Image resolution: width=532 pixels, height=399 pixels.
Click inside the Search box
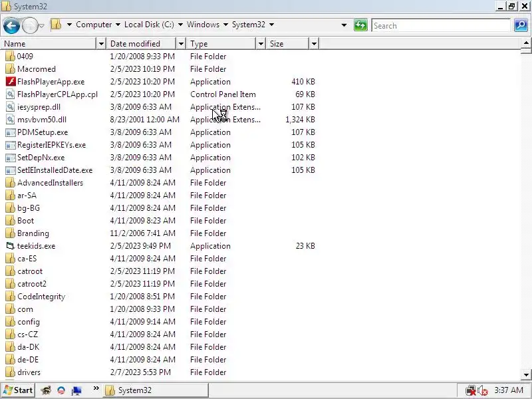tap(441, 25)
